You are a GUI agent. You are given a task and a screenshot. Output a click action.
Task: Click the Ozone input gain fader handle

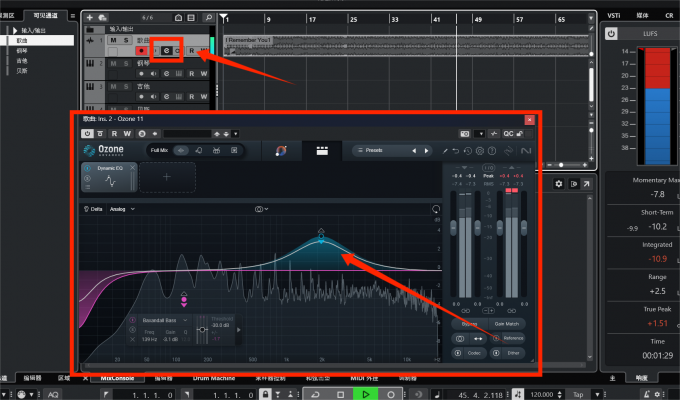[454, 227]
